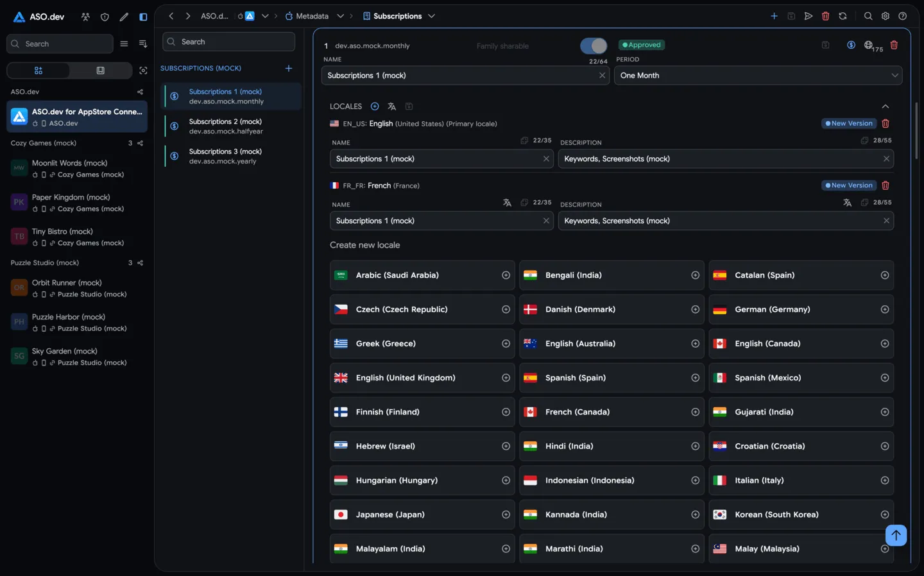Click the subscriptions Search field
This screenshot has width=924, height=576.
(229, 42)
